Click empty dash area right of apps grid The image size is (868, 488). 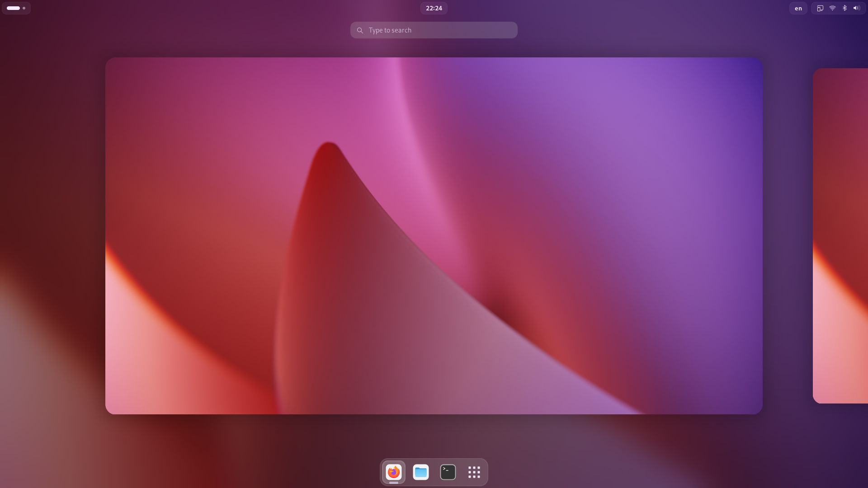coord(485,472)
